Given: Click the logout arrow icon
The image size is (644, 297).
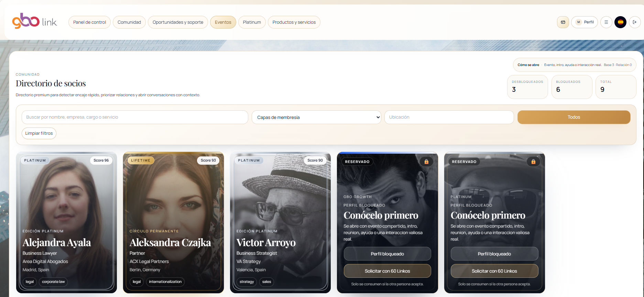Looking at the screenshot, I should pos(635,22).
